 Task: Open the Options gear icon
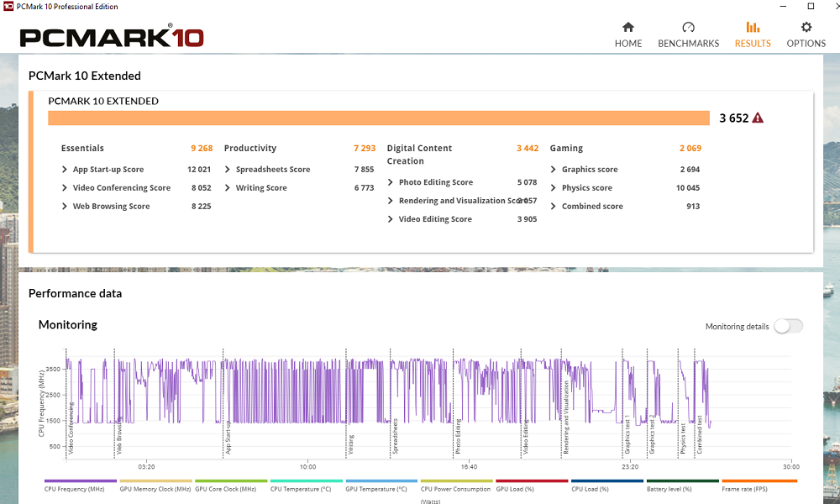click(x=806, y=28)
